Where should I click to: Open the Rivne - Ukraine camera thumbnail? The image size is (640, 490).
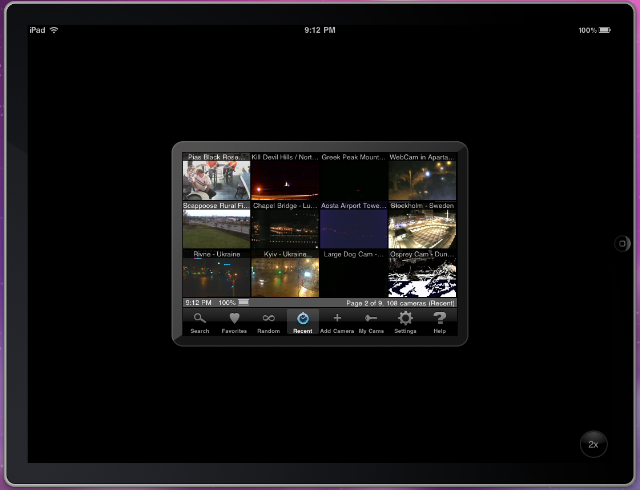pos(216,274)
